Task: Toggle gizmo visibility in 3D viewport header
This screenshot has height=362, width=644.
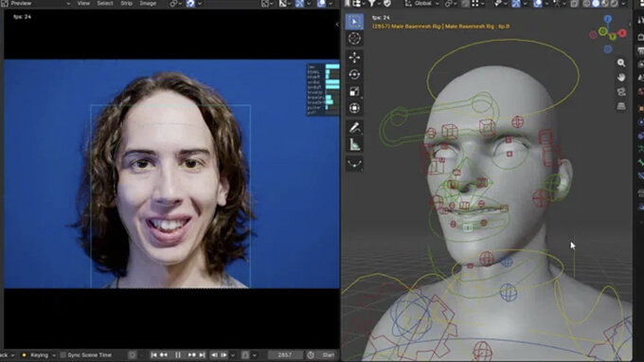Action: click(516, 4)
